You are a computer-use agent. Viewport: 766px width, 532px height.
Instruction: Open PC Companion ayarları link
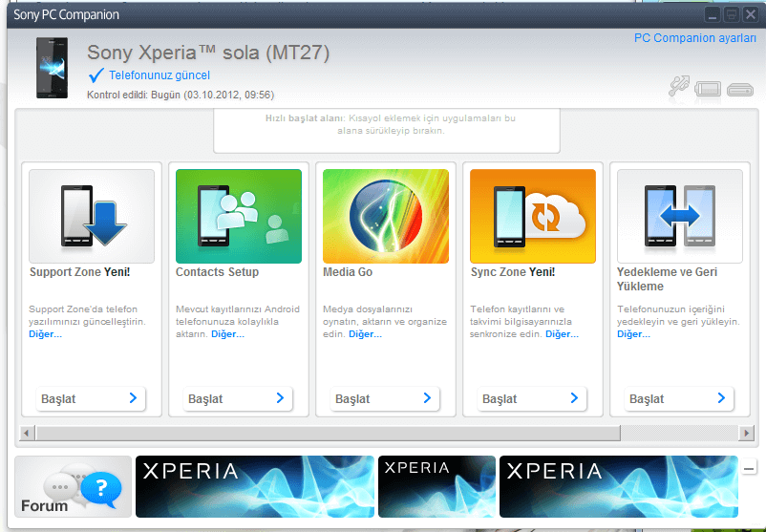pyautogui.click(x=694, y=38)
